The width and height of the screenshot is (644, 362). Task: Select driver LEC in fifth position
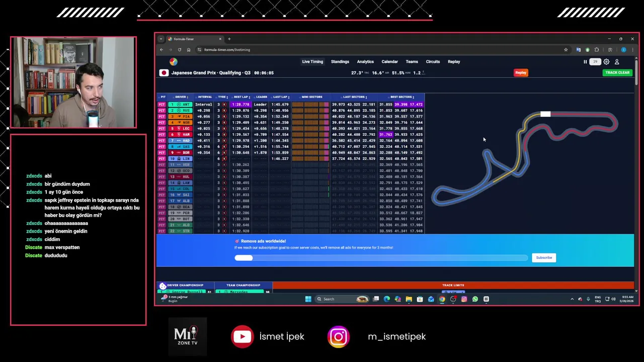[x=181, y=129]
